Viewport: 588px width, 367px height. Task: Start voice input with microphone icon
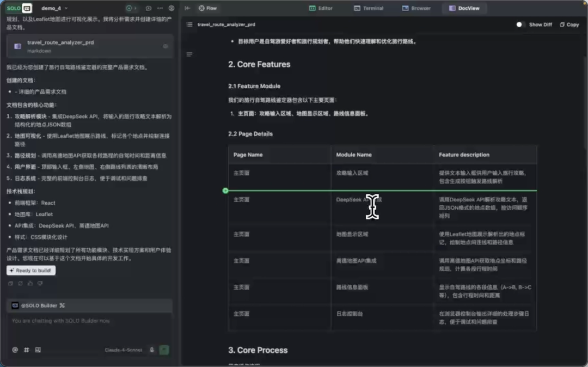click(x=152, y=350)
